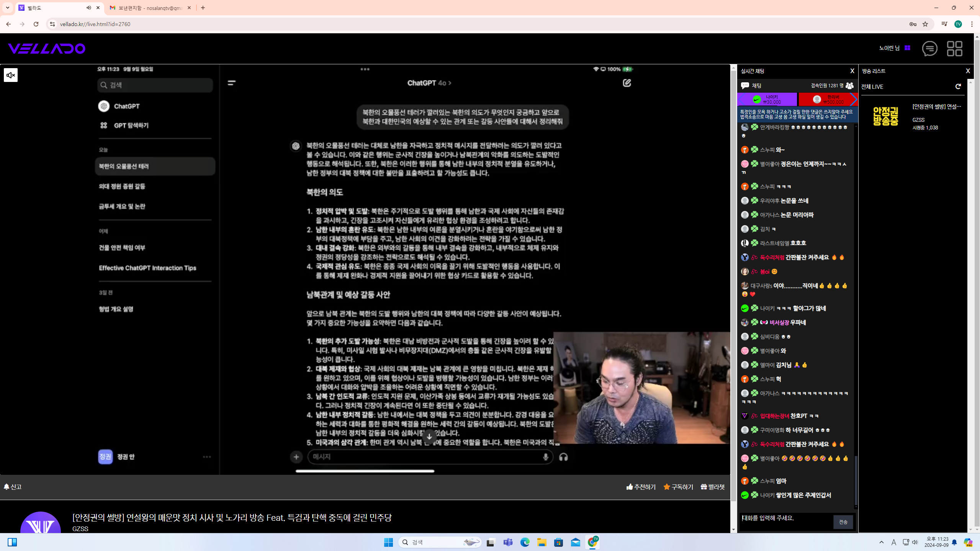This screenshot has height=551, width=980.
Task: Open the chat bubble icon in header
Action: pyautogui.click(x=929, y=49)
